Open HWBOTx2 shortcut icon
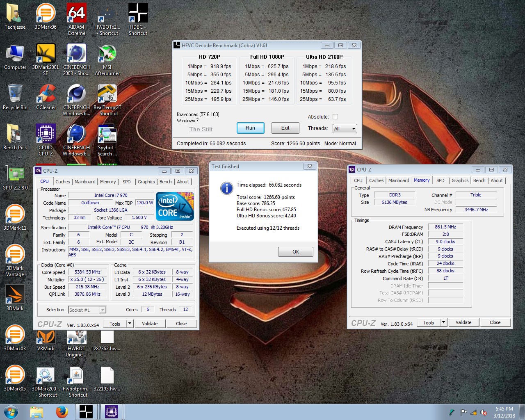Screen dimensions: 525x420 tap(107, 19)
